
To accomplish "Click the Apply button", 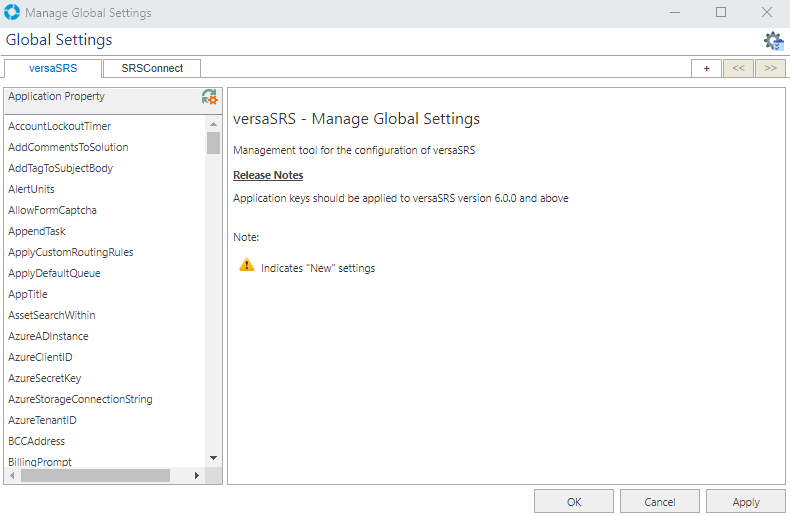I will (x=746, y=502).
